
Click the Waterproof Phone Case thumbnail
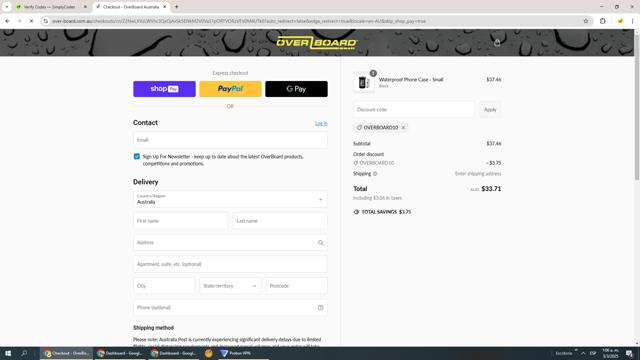pos(363,82)
